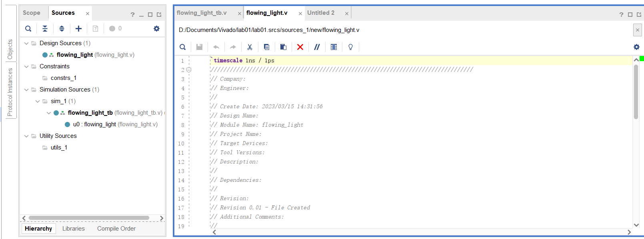Toggle line comments with the slashes icon
Viewport: 644px width, 239px height.
click(317, 47)
